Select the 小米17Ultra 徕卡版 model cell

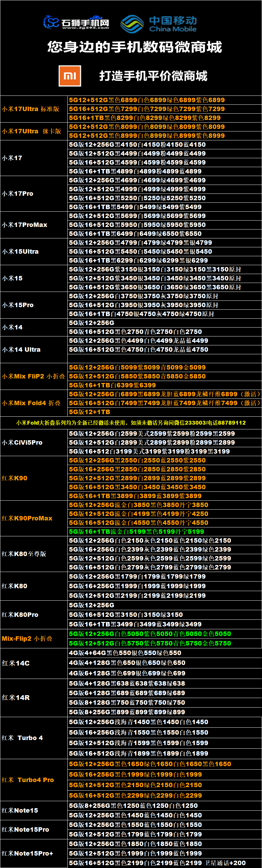pyautogui.click(x=32, y=131)
